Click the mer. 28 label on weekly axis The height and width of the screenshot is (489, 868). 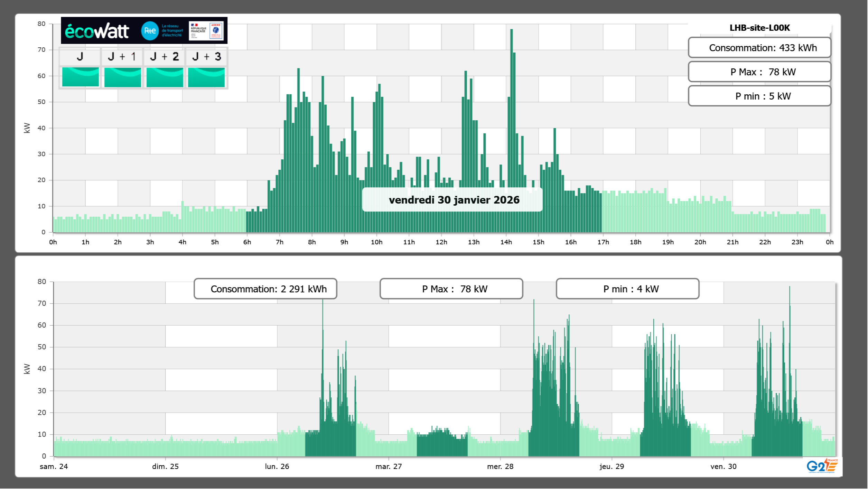[x=500, y=467]
